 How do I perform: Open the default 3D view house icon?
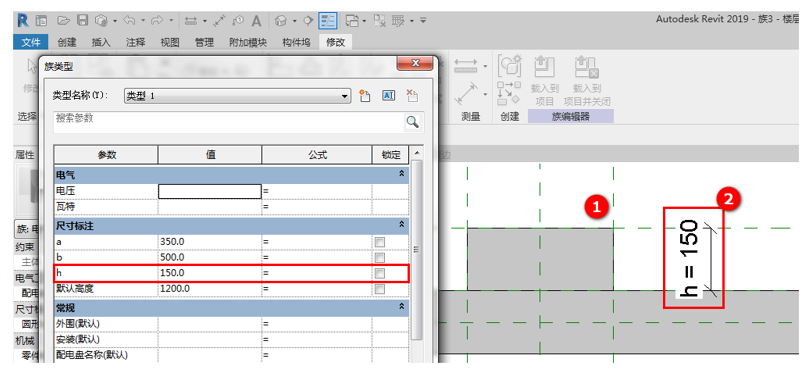281,21
